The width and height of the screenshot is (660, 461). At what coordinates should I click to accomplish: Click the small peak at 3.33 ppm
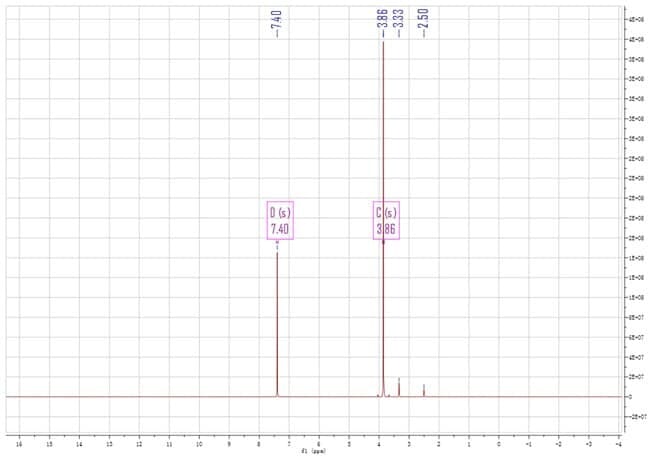(x=399, y=387)
